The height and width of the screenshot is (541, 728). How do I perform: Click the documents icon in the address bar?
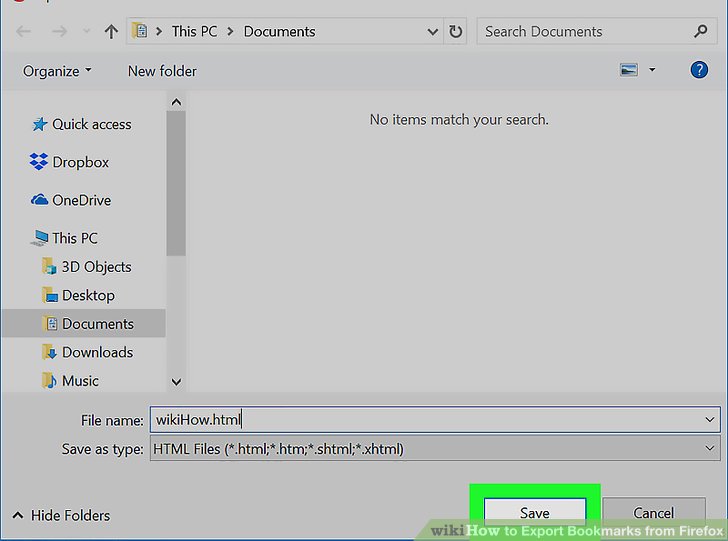pos(140,31)
